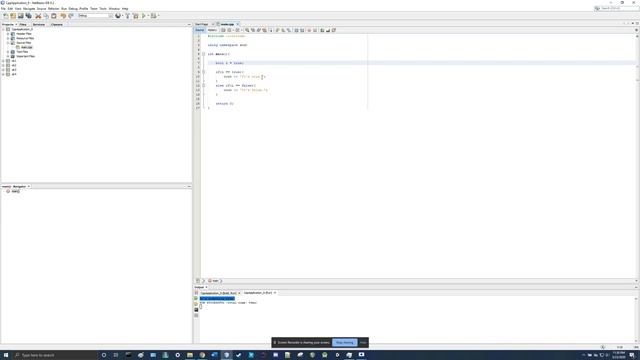Collapse the else-if block fold marker
The image size is (640, 360).
coord(203,85)
